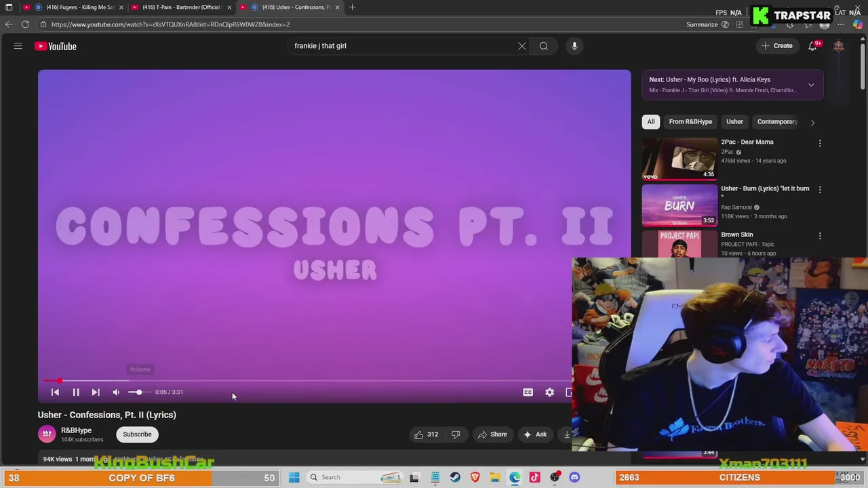The image size is (868, 488).
Task: Open 2Pac - Dear Mama thumbnail
Action: [x=679, y=159]
